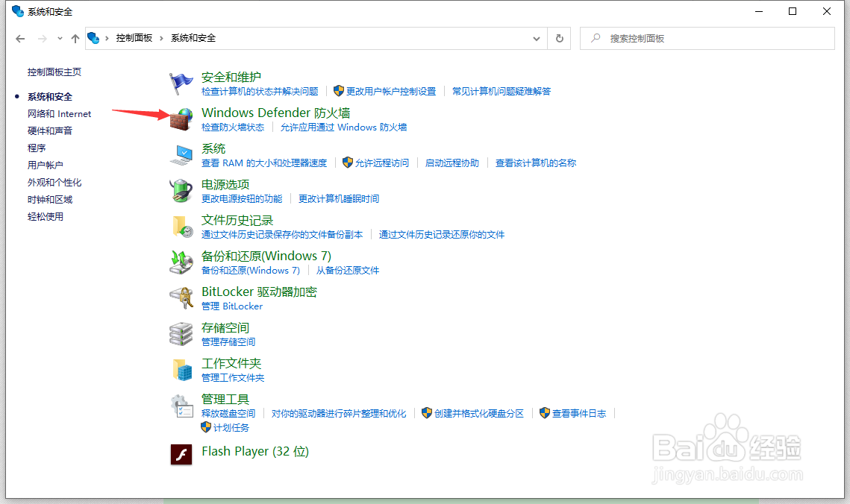Click the shield icon beside 更改用户帐户控制设置

(x=339, y=90)
